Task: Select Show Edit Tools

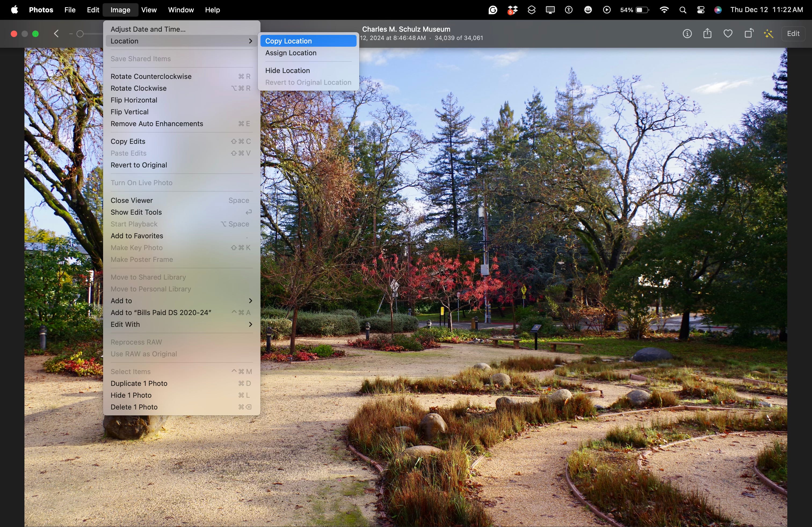Action: coord(182,212)
